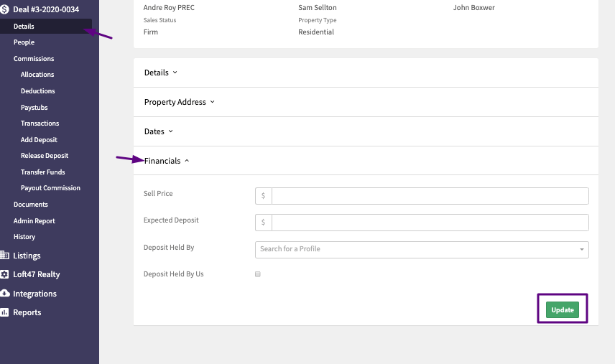The width and height of the screenshot is (615, 364).
Task: Open the Deposit Held By profile dropdown
Action: click(x=422, y=250)
